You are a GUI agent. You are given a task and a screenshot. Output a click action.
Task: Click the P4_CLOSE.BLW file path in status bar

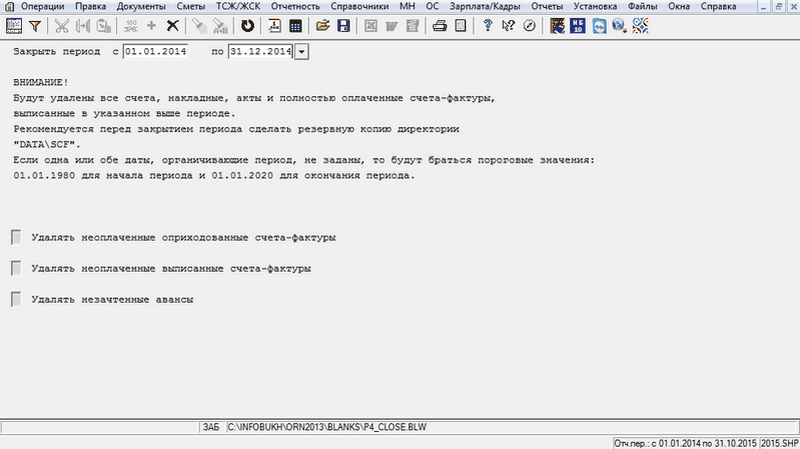327,427
